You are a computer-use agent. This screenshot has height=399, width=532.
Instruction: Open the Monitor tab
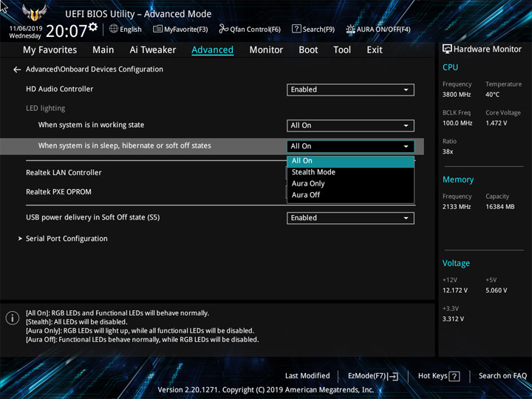point(266,50)
